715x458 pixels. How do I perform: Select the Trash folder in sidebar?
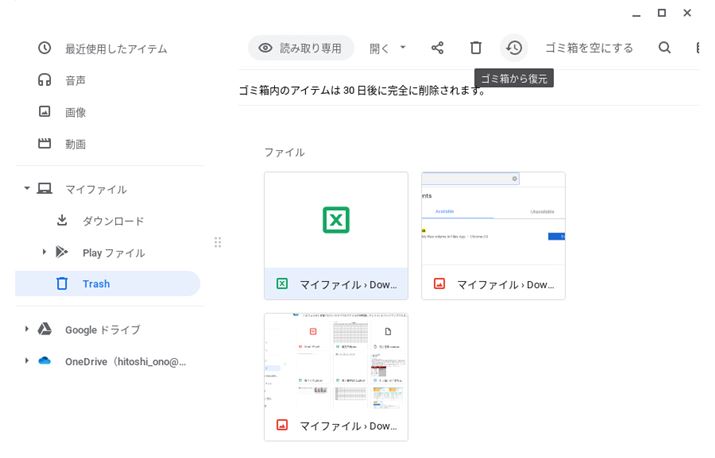click(x=96, y=284)
